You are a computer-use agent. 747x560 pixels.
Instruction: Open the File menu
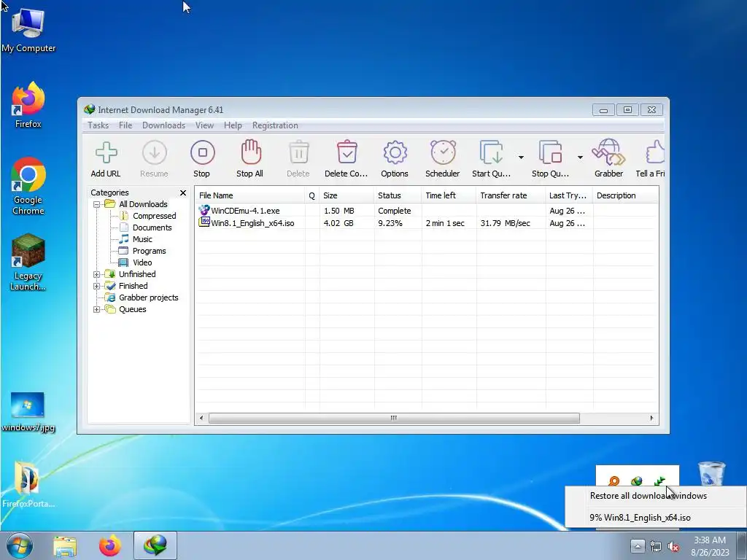click(x=125, y=125)
